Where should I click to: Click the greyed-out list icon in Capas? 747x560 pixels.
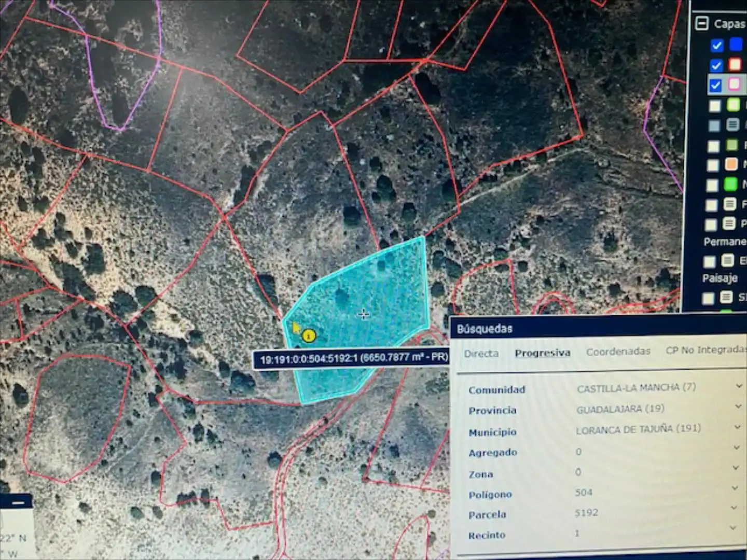[732, 124]
